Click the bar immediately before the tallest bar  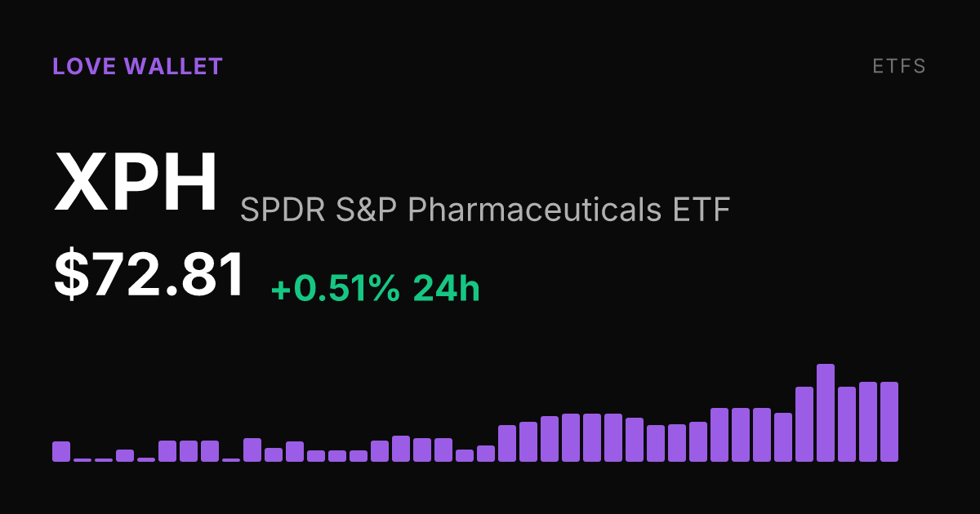pos(804,424)
